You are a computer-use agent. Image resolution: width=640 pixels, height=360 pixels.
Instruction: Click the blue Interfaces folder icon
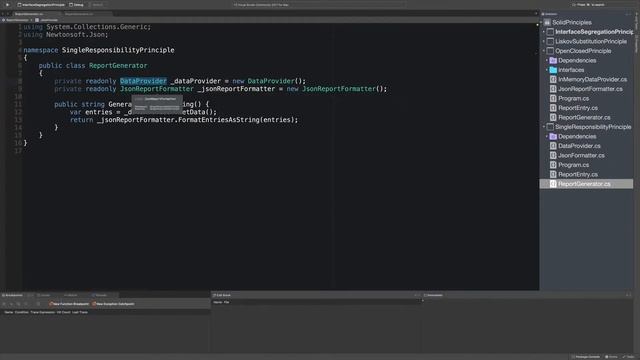553,70
